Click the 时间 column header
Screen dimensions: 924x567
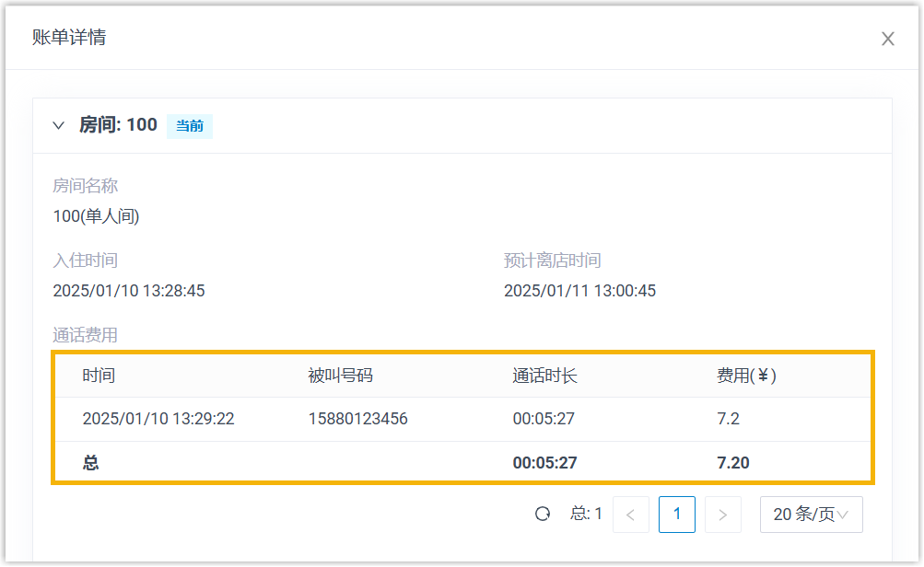click(99, 376)
